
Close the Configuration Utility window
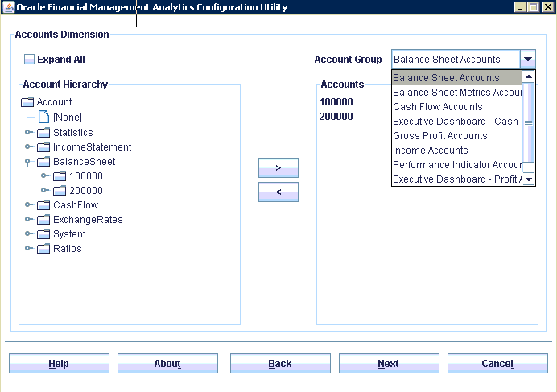(547, 7)
